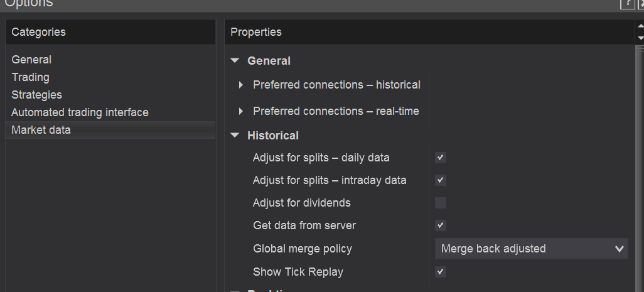Close the Options window
This screenshot has width=644, height=292.
(x=640, y=3)
